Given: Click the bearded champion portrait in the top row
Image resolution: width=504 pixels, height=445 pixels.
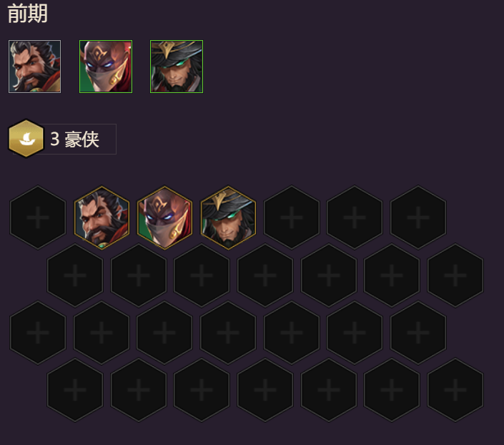Looking at the screenshot, I should [x=34, y=67].
